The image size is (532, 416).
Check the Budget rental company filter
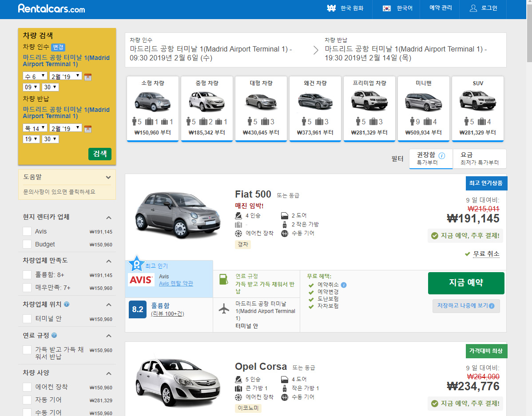27,244
